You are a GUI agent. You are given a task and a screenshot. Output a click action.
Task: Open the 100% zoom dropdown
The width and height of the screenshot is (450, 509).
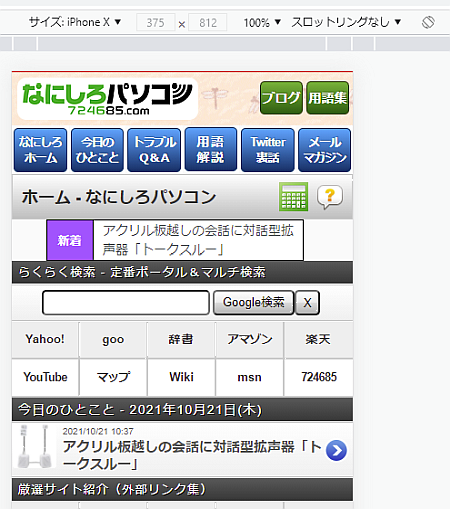pos(262,23)
